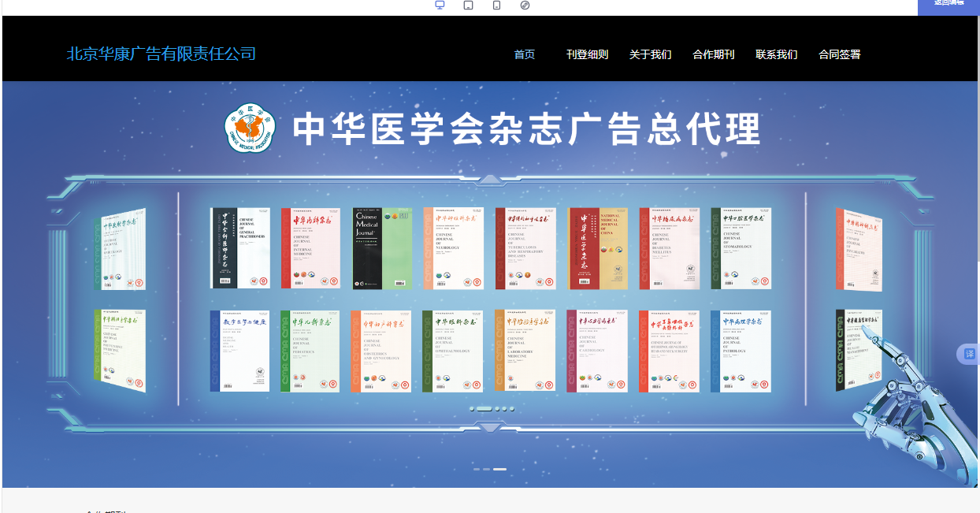The width and height of the screenshot is (980, 513).
Task: Select the active slide indicator dot below banner
Action: click(501, 467)
